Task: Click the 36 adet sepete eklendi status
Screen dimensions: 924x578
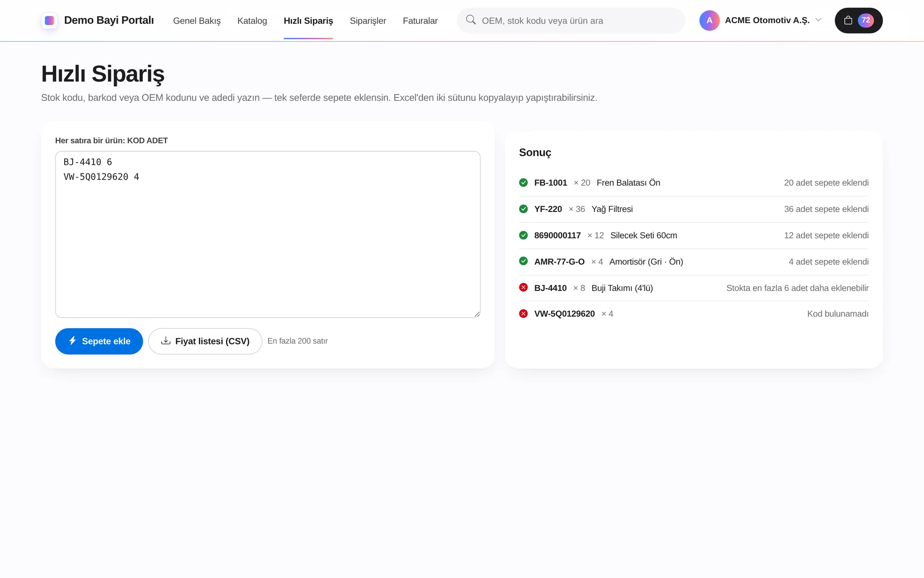Action: pos(826,209)
